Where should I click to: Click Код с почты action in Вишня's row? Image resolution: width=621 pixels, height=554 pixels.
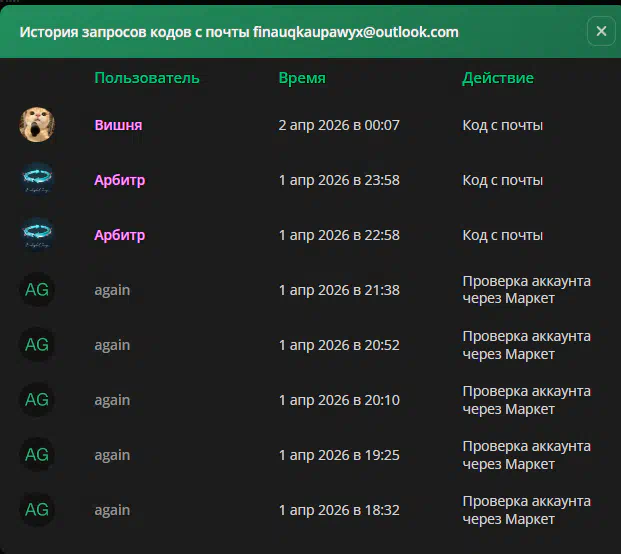[502, 125]
